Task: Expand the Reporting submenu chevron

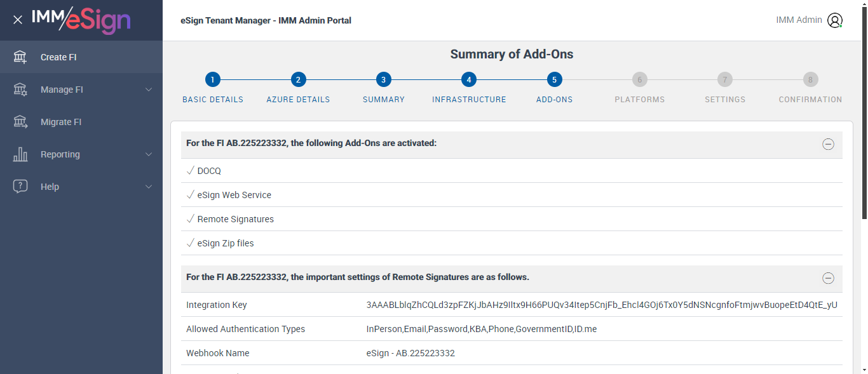Action: pyautogui.click(x=149, y=154)
